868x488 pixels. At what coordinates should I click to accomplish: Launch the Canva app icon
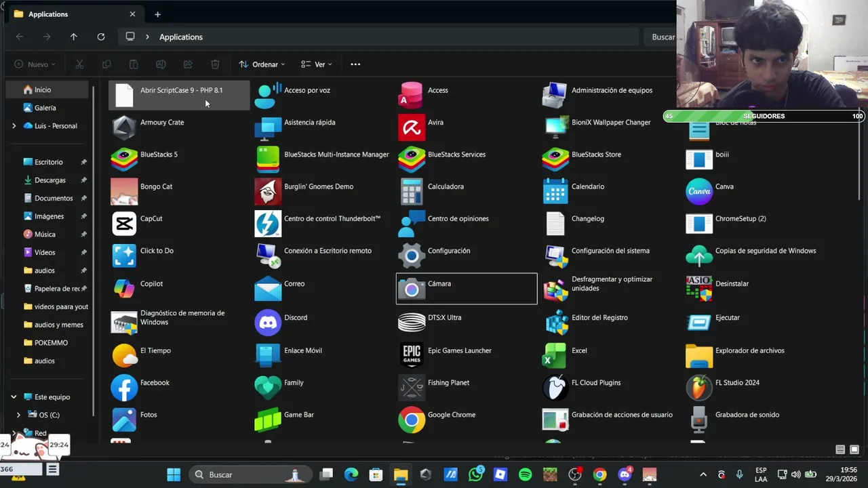click(x=699, y=191)
